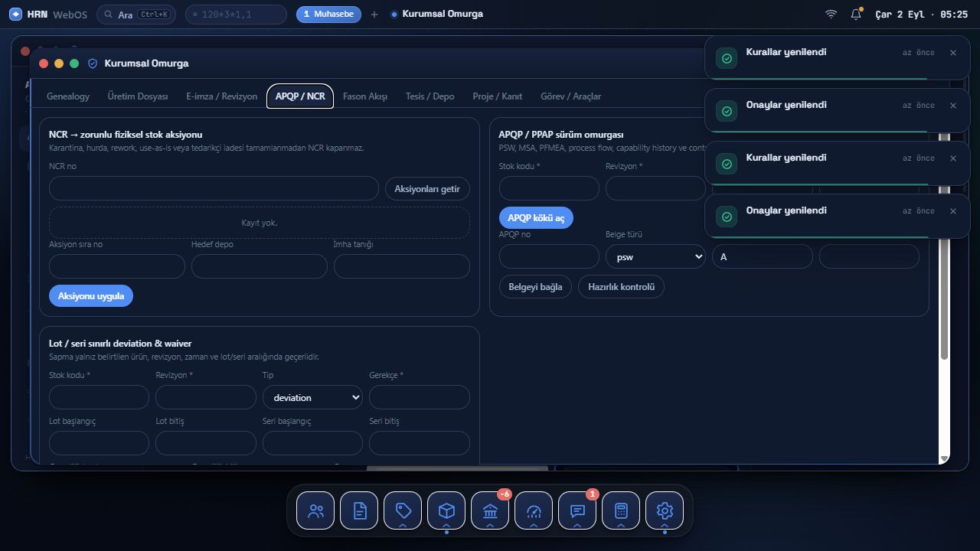980x551 pixels.
Task: Click the Belgeyi bağla button
Action: click(x=535, y=287)
